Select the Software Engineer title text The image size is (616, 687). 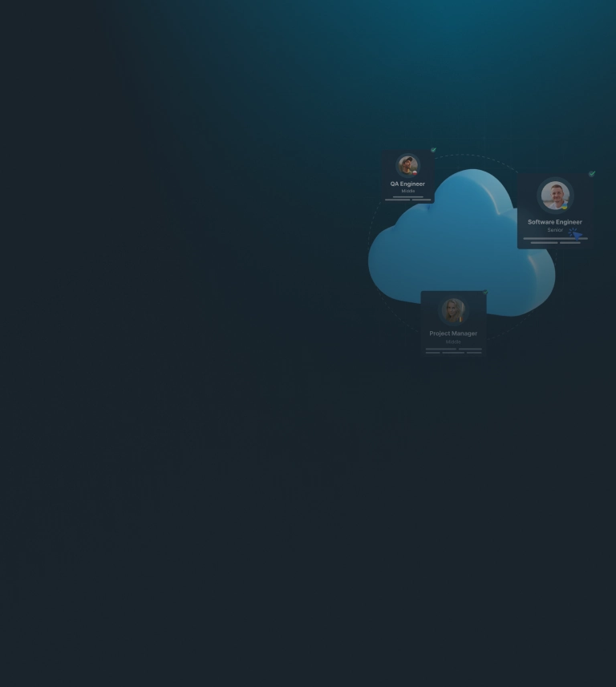(x=555, y=222)
